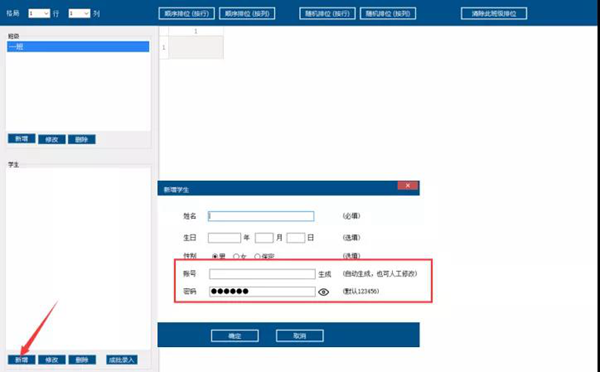600x372 pixels.
Task: Click 取消 in the 新增学生 dialog
Action: pos(300,336)
